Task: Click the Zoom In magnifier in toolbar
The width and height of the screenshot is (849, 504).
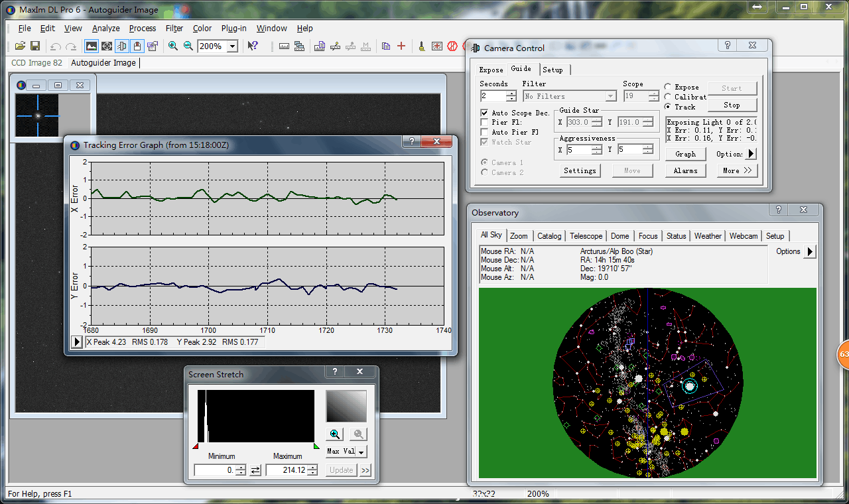Action: click(173, 46)
